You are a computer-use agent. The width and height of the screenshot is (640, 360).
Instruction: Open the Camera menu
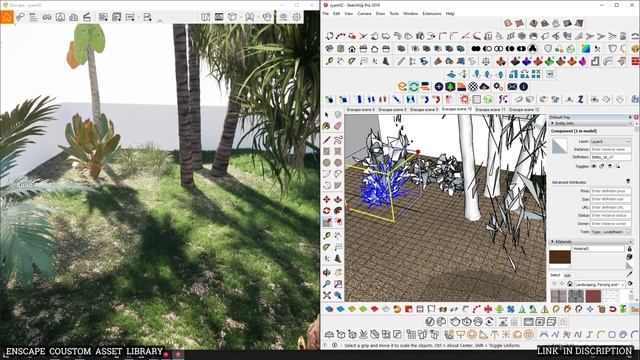pyautogui.click(x=364, y=13)
